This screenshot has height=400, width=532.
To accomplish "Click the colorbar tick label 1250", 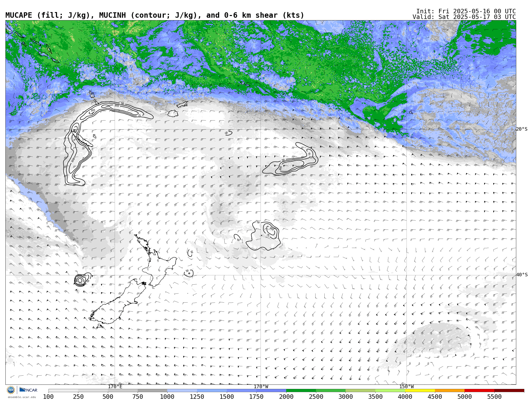I will click(x=197, y=397).
